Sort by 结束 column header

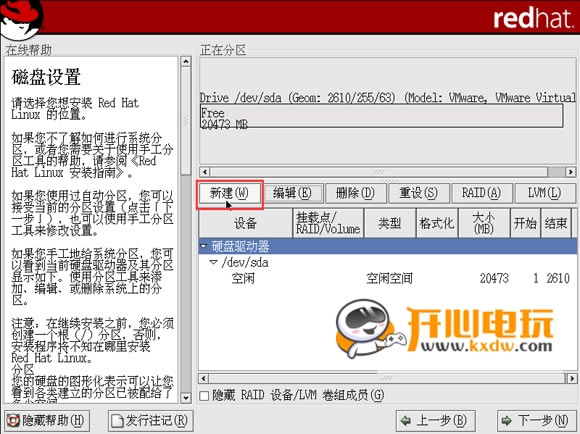556,223
